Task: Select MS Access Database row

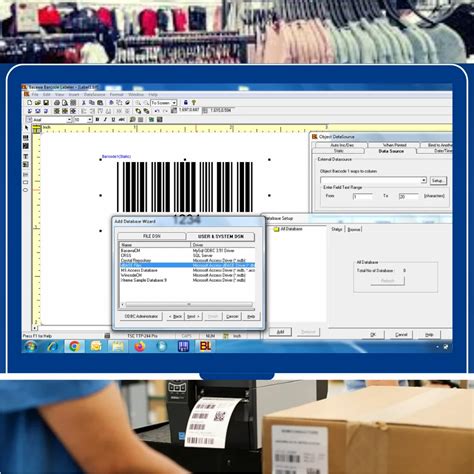Action: 187,270
